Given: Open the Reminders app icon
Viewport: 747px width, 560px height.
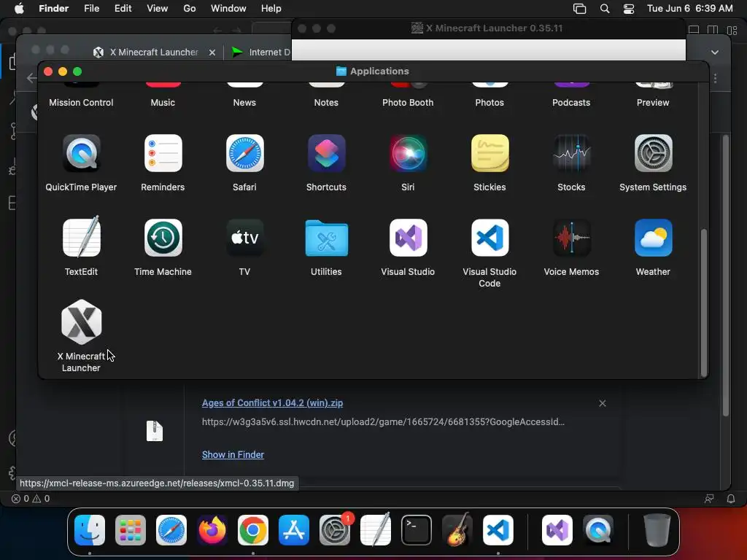Looking at the screenshot, I should [x=163, y=153].
